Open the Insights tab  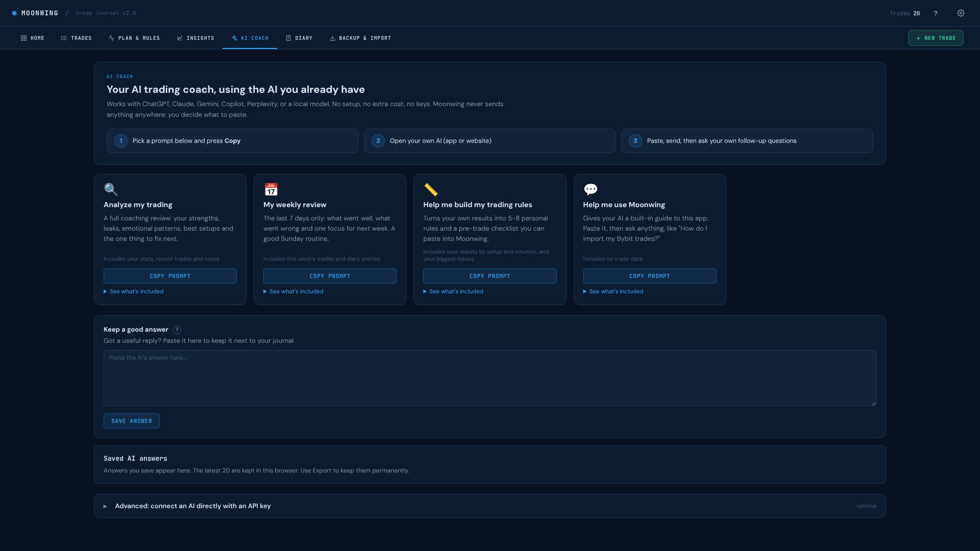point(195,38)
